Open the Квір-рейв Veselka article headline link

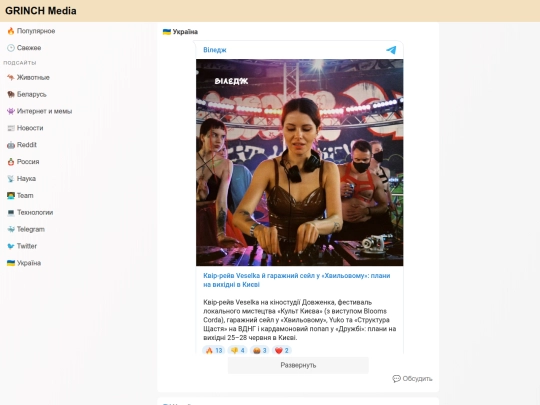(297, 280)
